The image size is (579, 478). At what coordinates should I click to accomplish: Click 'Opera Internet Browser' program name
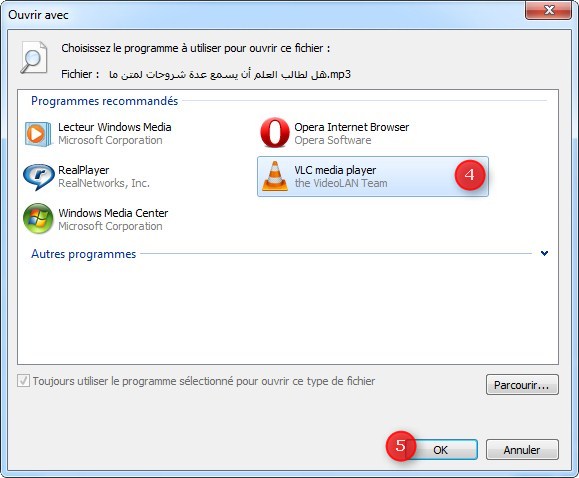click(352, 127)
